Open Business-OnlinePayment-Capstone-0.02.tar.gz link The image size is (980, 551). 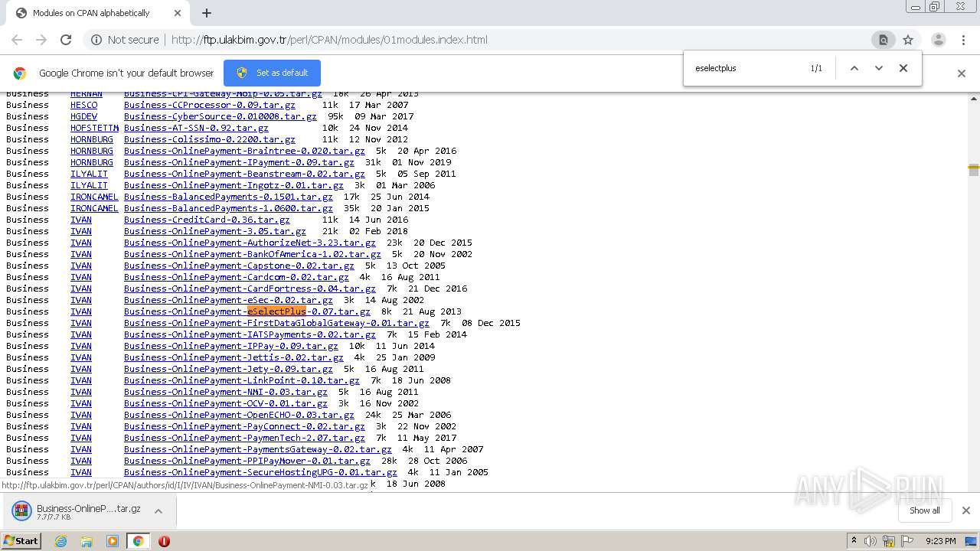coord(239,266)
